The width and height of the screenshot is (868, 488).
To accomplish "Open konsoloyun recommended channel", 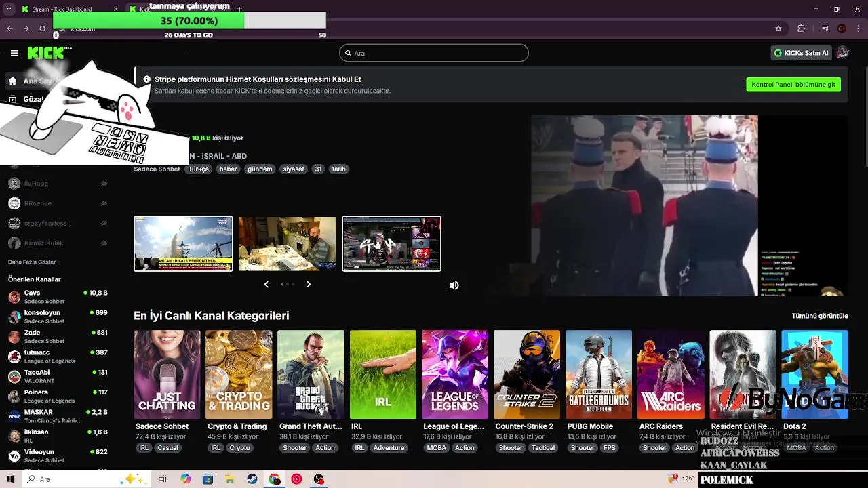I will point(58,317).
